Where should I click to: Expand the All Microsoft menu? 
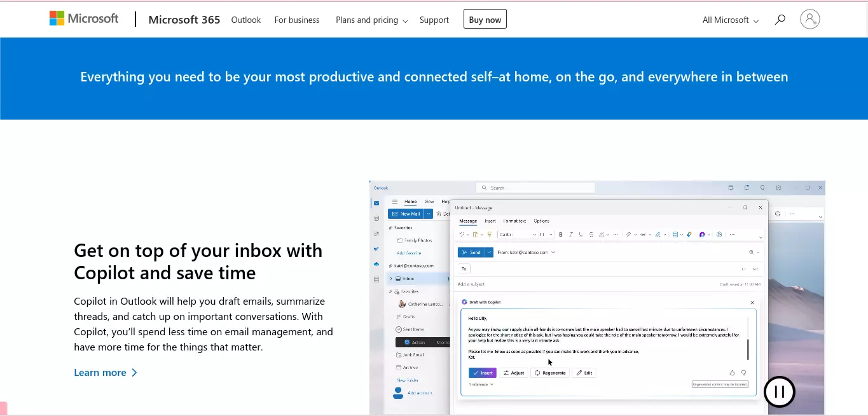coord(731,20)
